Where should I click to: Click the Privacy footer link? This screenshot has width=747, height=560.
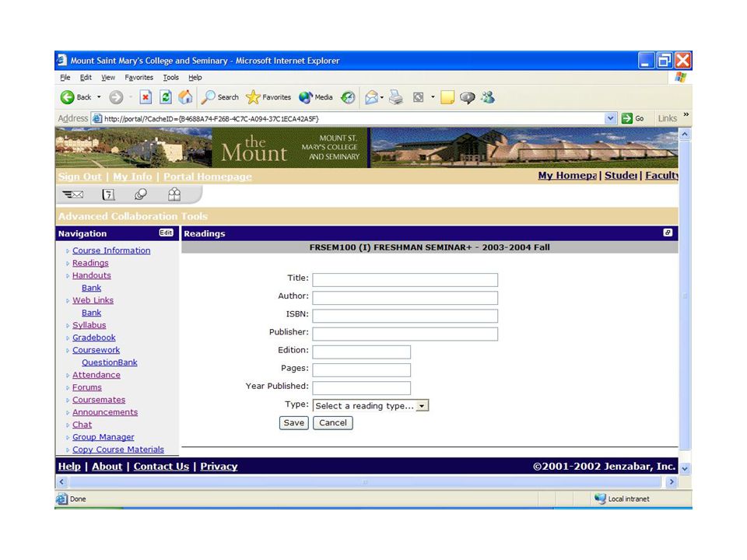tap(219, 467)
